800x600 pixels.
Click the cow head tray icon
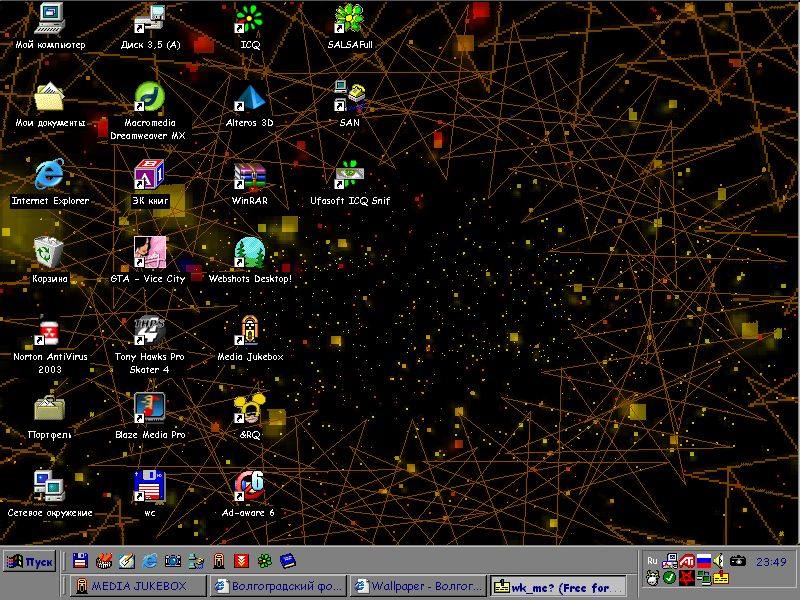pyautogui.click(x=652, y=578)
